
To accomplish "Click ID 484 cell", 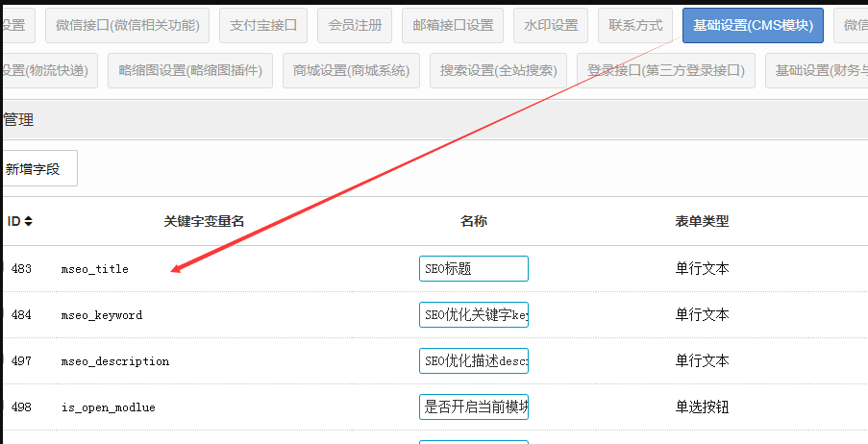I will click(x=21, y=315).
